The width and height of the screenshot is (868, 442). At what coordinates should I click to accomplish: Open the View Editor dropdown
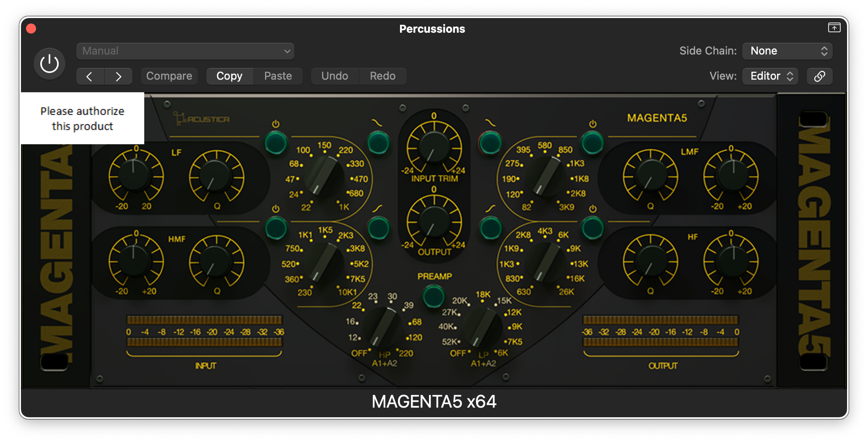[770, 76]
